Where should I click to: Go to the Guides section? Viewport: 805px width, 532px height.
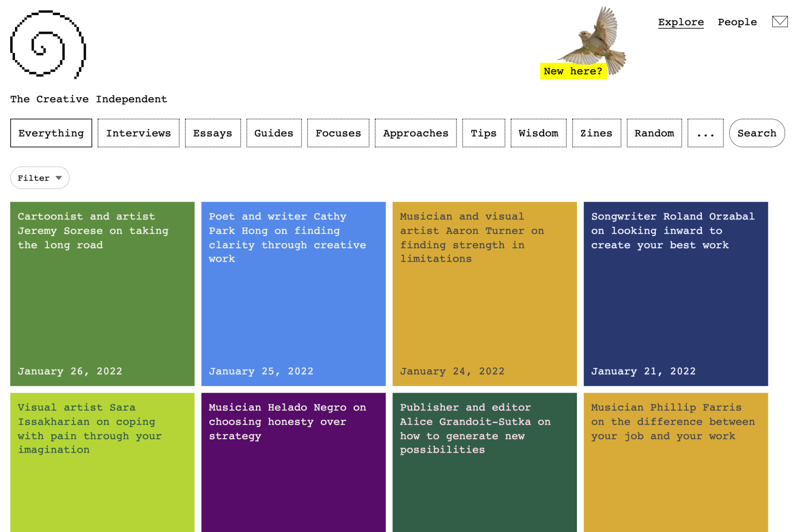point(274,134)
